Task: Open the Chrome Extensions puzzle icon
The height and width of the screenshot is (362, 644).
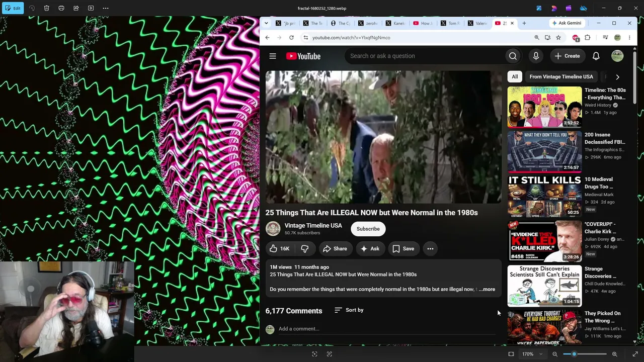Action: tap(588, 38)
